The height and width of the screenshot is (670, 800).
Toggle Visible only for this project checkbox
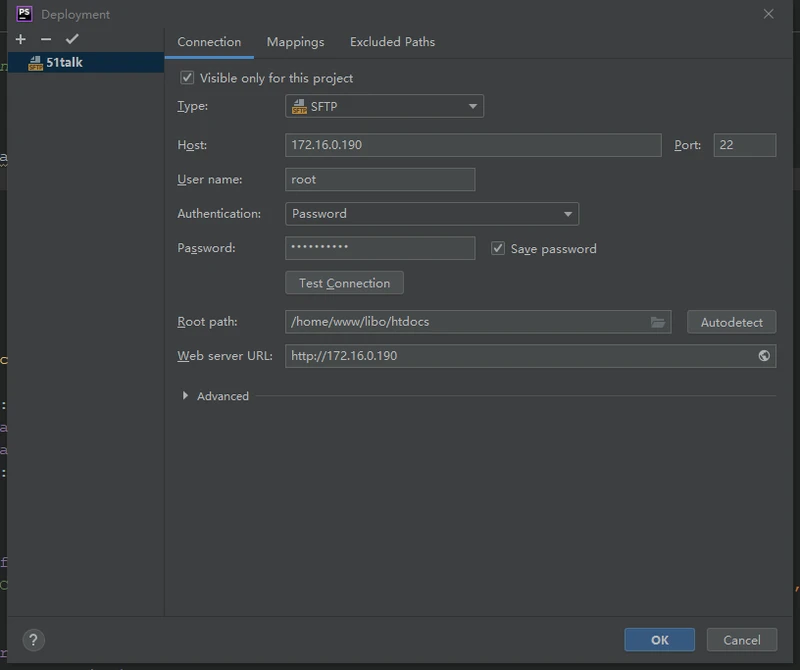tap(187, 78)
